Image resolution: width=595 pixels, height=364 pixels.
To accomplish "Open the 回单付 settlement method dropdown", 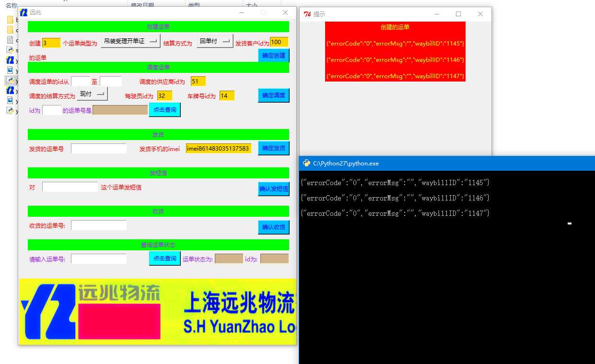I will [215, 41].
